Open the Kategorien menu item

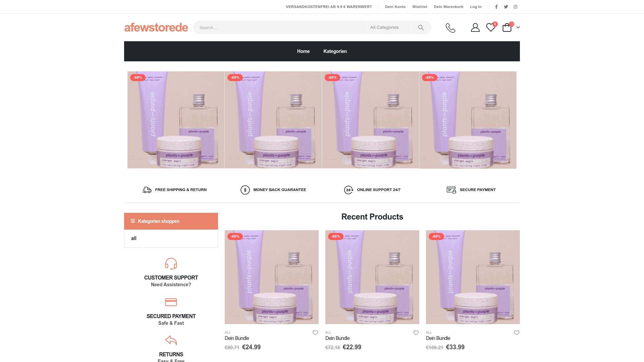tap(335, 51)
